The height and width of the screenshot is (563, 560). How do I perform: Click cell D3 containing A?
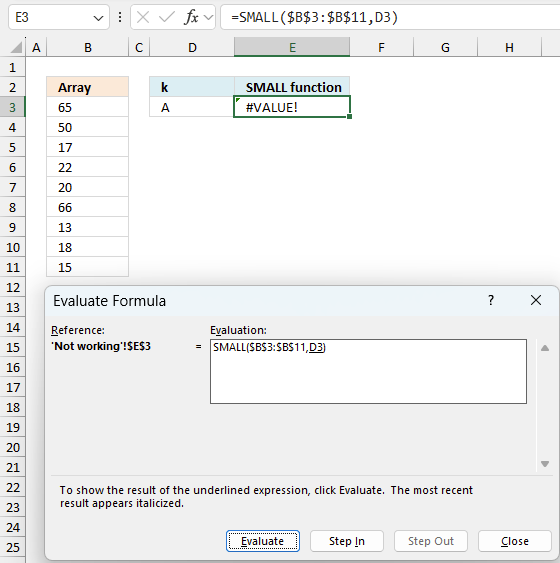[192, 107]
